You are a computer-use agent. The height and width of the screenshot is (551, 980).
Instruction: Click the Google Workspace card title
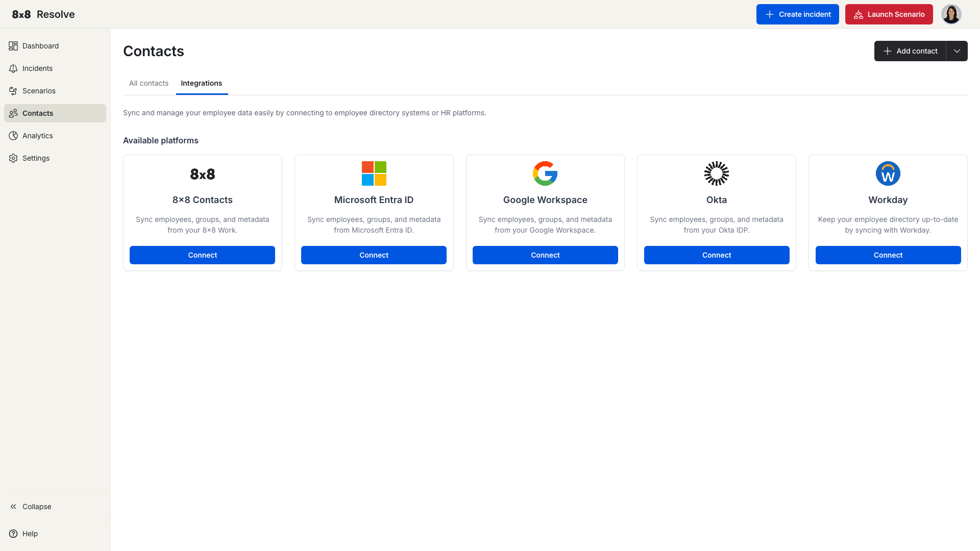coord(545,200)
